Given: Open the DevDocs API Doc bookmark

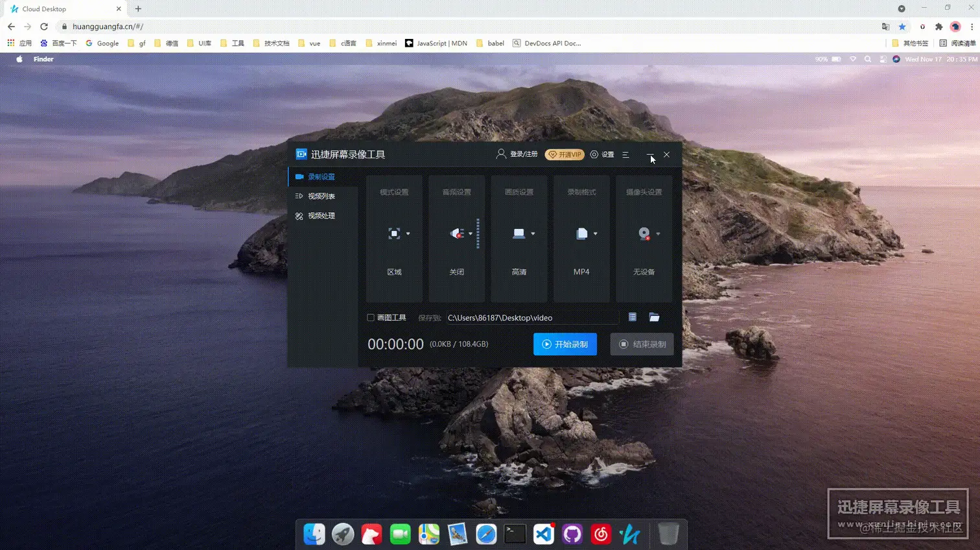Looking at the screenshot, I should [x=547, y=43].
